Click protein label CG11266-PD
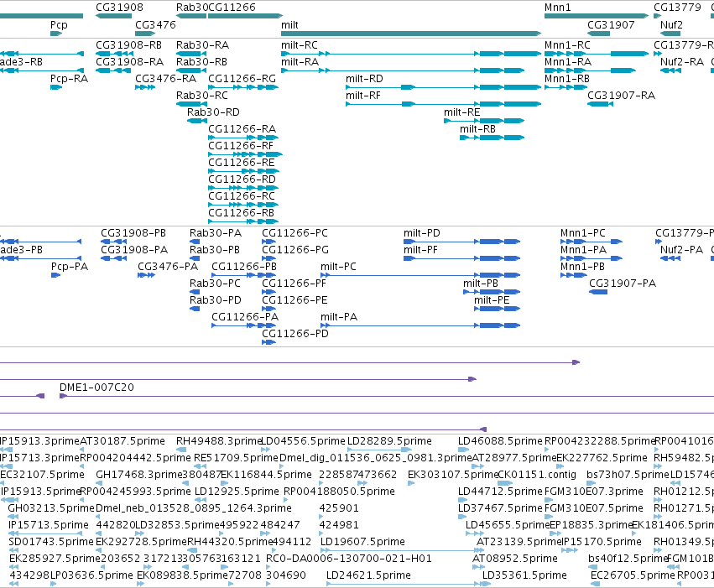Screen dimensions: 714x588 pos(295,334)
